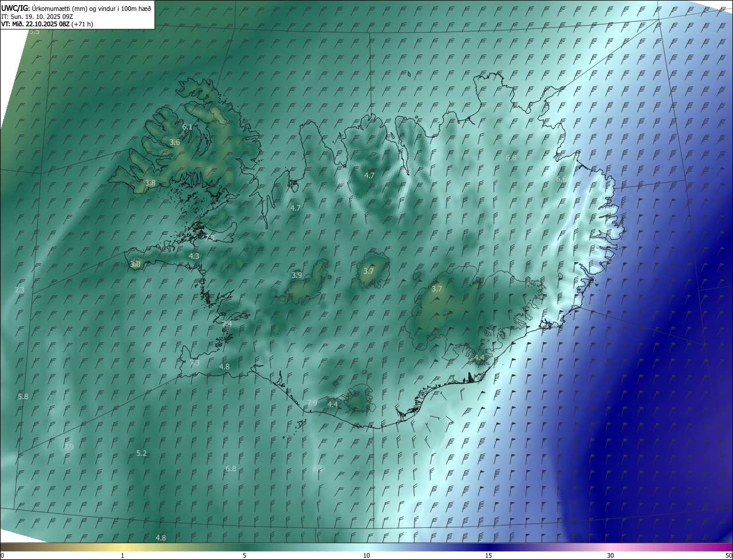The height and width of the screenshot is (560, 733).
Task: Click the 3.7 value on Vatnajökull glacier
Action: tap(436, 289)
